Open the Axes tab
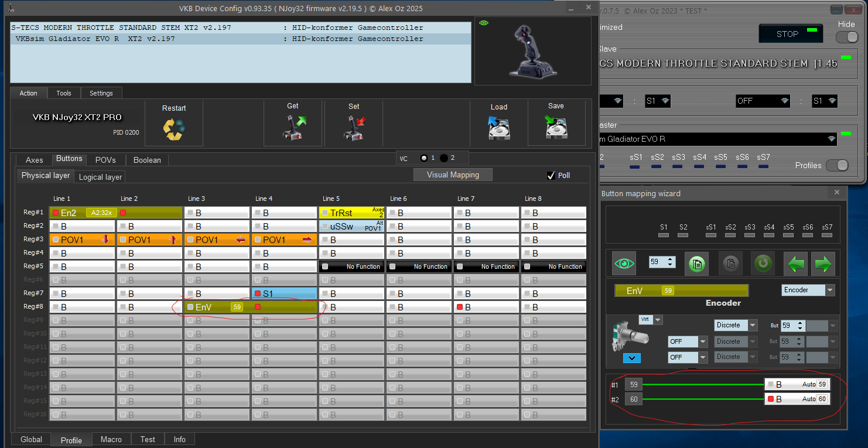This screenshot has width=868, height=448. coord(35,160)
